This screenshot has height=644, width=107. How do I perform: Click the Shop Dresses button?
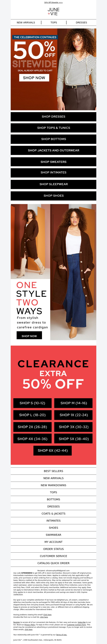click(x=53, y=117)
